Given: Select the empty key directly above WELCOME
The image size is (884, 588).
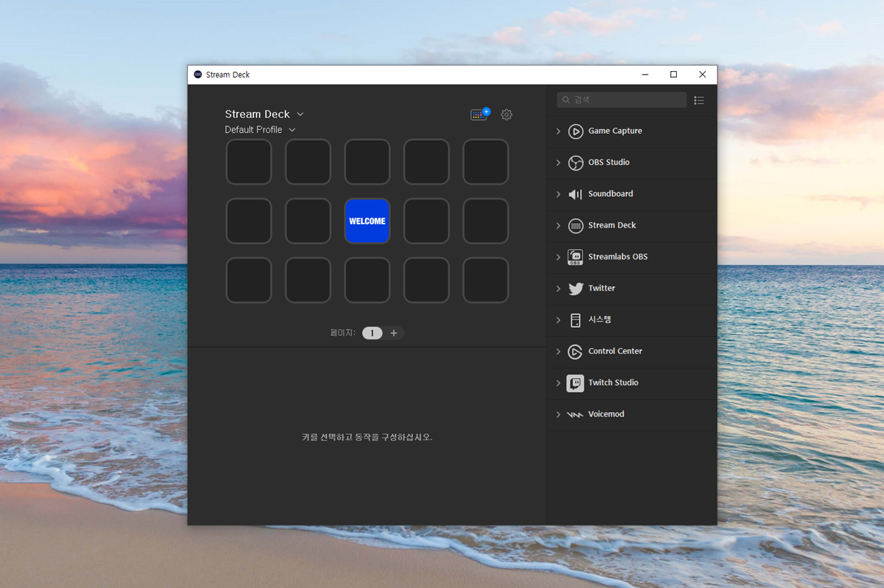Looking at the screenshot, I should coord(367,162).
